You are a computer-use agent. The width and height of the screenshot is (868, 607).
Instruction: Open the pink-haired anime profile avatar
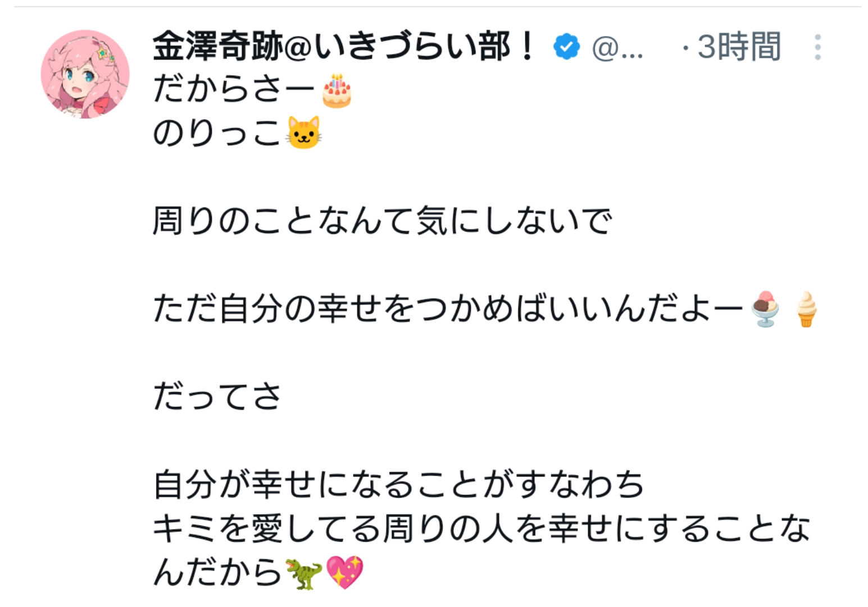(x=85, y=74)
